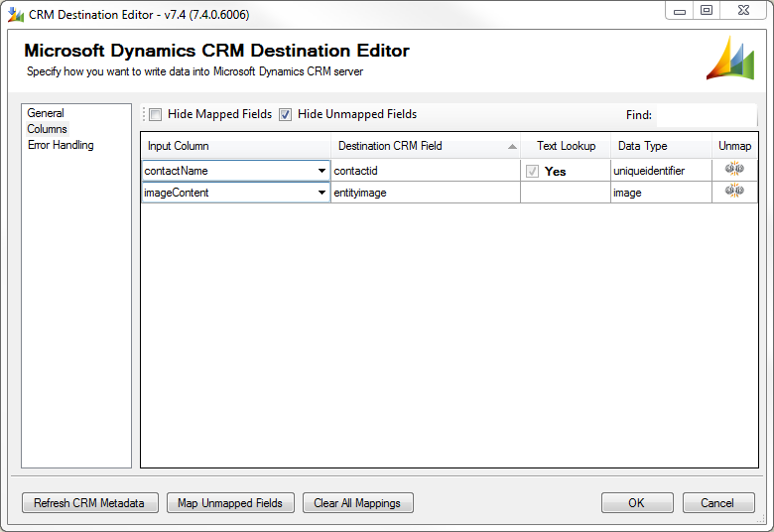This screenshot has height=532, width=774.
Task: Click the image data type cell
Action: click(661, 193)
